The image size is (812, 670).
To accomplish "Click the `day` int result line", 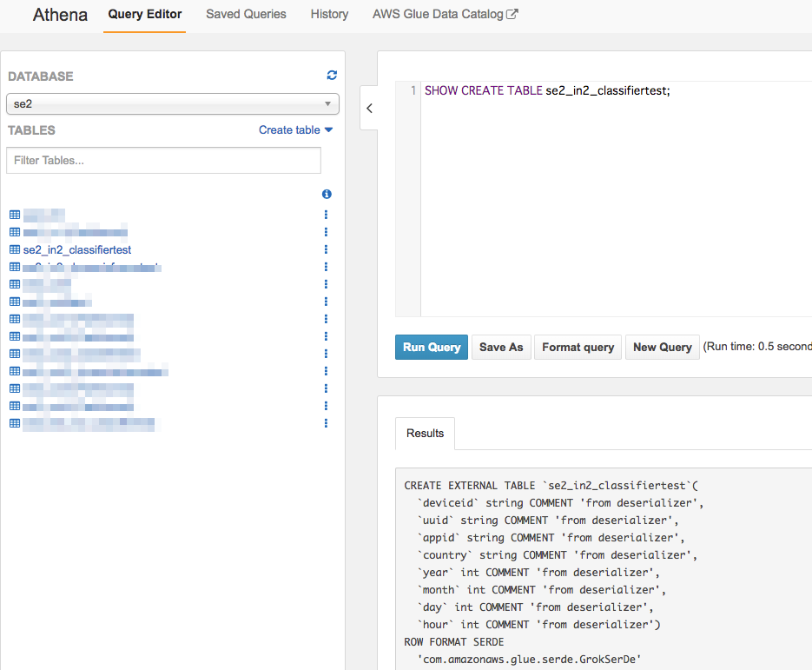I will pyautogui.click(x=536, y=607).
